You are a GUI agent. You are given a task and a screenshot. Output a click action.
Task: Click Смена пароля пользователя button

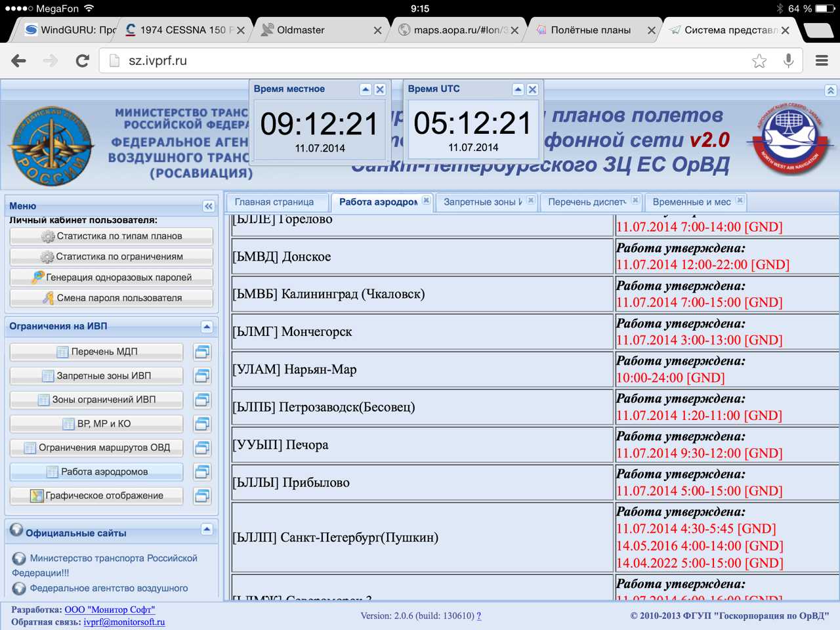(x=112, y=298)
